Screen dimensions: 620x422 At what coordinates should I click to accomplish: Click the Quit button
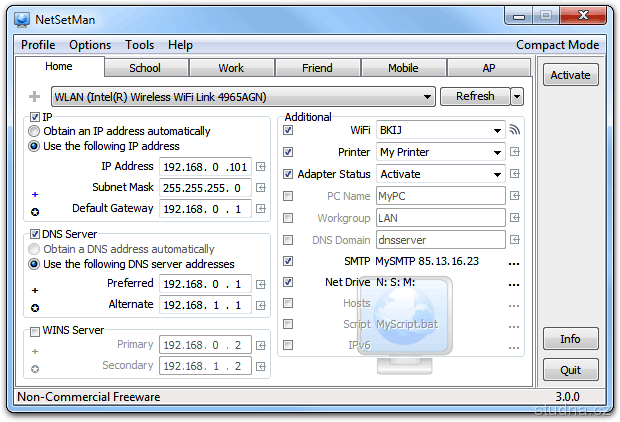pos(571,370)
